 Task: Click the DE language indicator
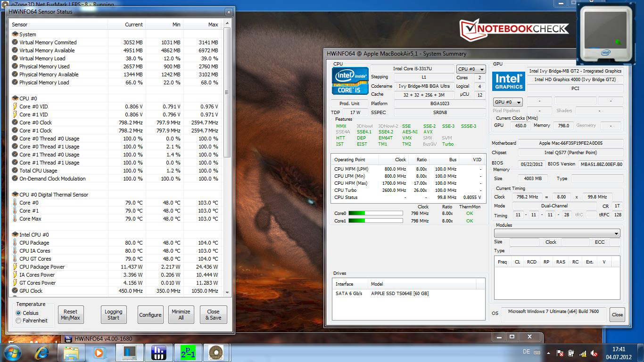click(x=526, y=352)
